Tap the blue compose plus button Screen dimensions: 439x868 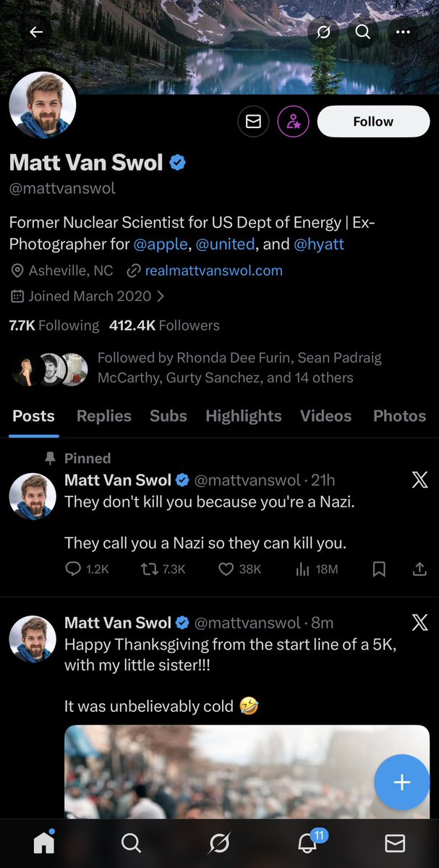click(401, 782)
